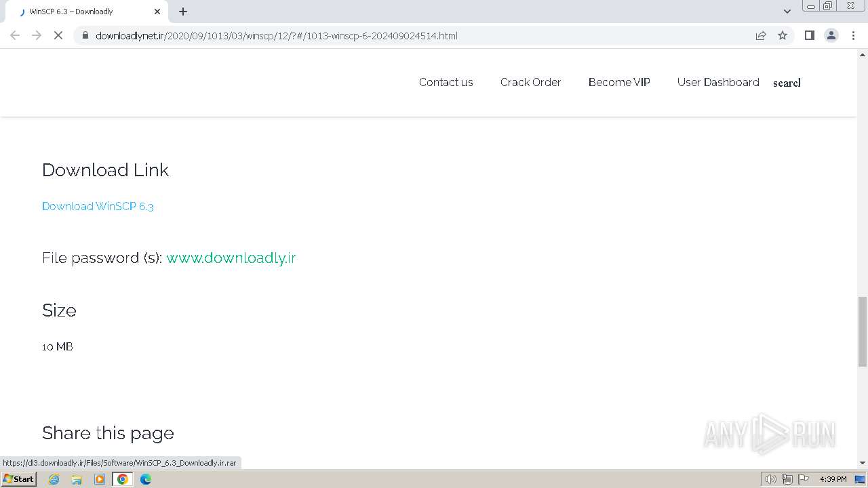This screenshot has width=868, height=488.
Task: Open the Chrome profile avatar
Action: (x=831, y=35)
